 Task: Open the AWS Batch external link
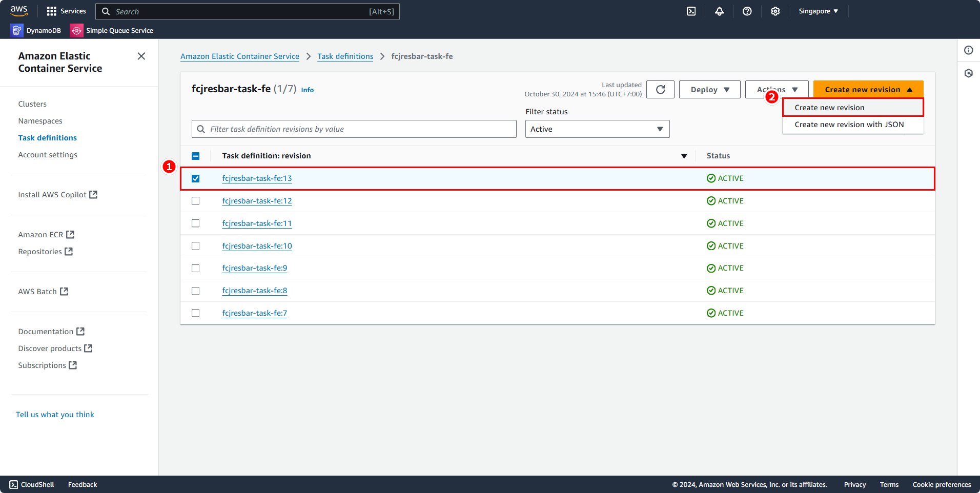43,292
